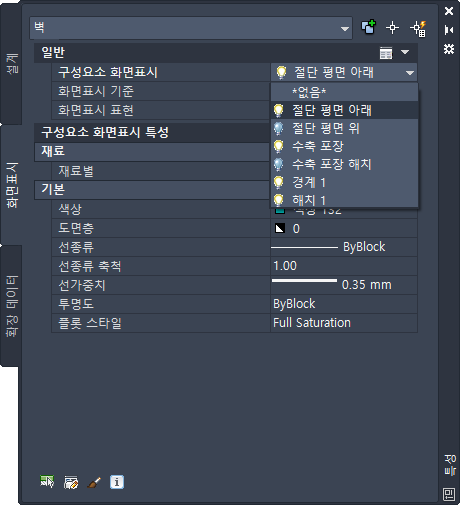
Task: Toggle light bulb for 절단 평면 위
Action: point(278,128)
